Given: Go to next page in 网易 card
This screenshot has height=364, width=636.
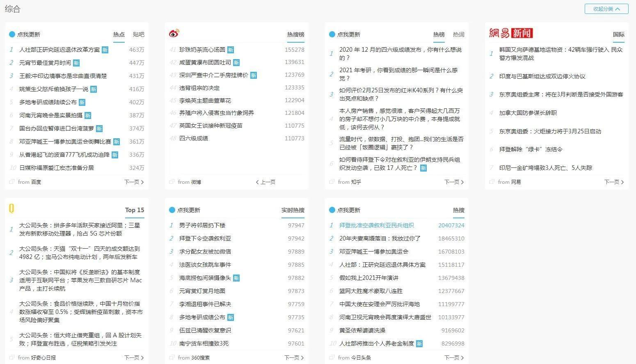Looking at the screenshot, I should pyautogui.click(x=614, y=182).
